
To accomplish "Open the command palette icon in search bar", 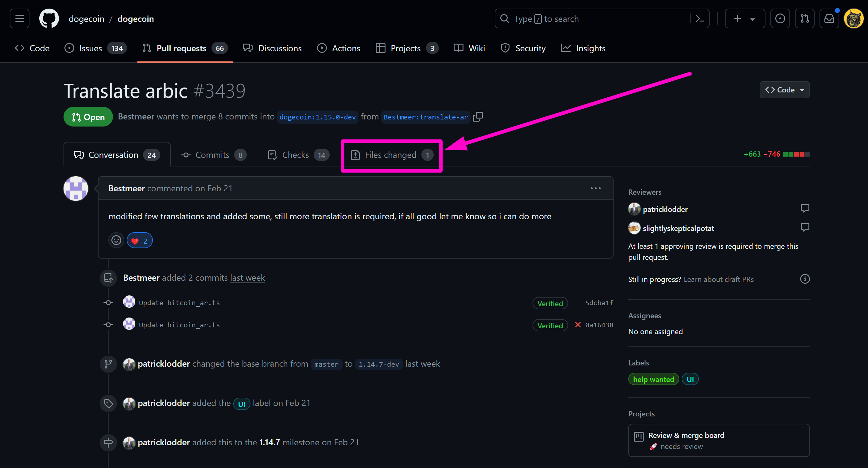I will 699,18.
